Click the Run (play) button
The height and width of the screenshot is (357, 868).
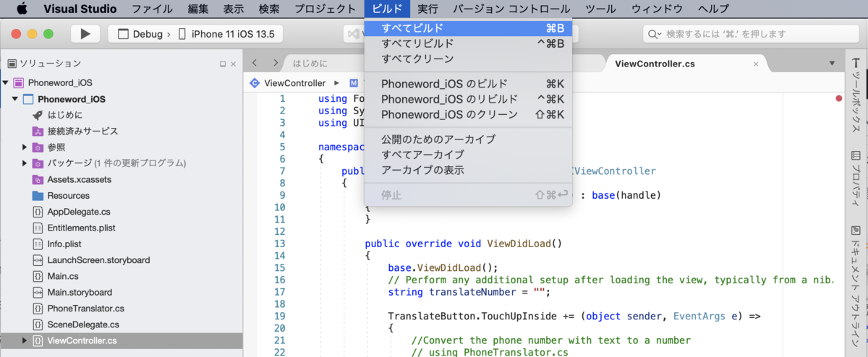85,34
